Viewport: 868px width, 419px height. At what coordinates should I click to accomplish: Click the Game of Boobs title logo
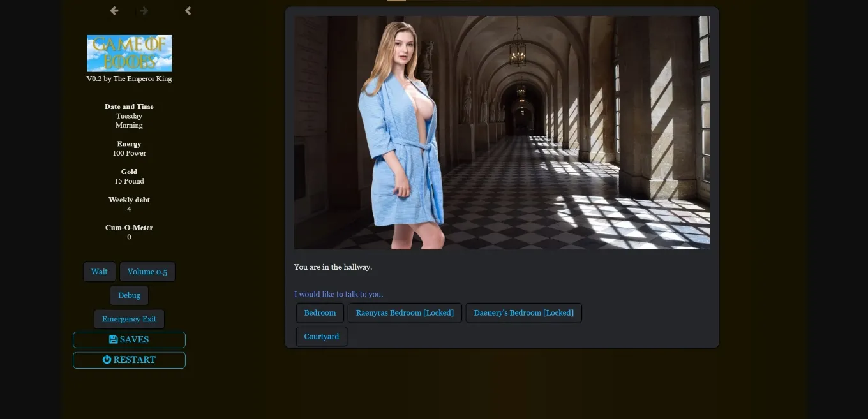coord(129,53)
